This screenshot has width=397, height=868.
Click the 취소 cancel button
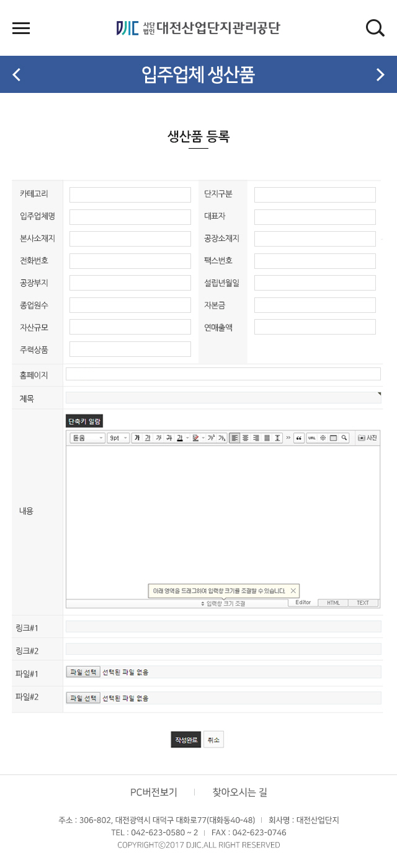[x=213, y=740]
